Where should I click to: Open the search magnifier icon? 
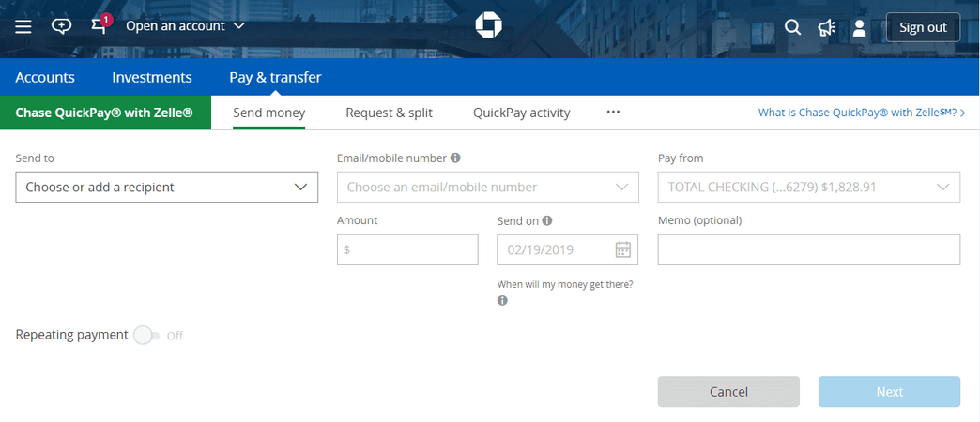click(792, 27)
